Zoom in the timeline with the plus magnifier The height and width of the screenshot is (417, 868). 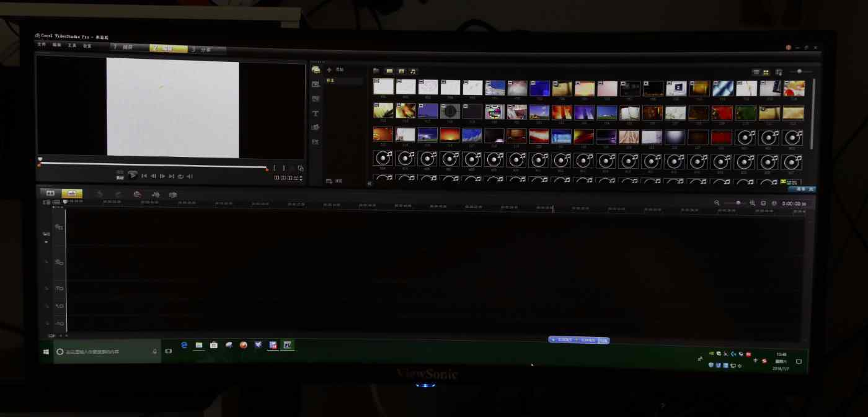[x=753, y=203]
